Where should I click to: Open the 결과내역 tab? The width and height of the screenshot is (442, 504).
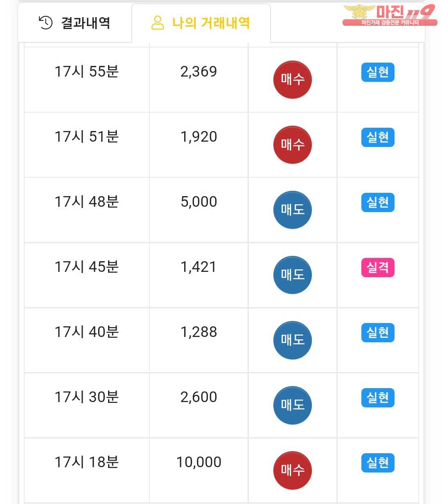pos(74,23)
